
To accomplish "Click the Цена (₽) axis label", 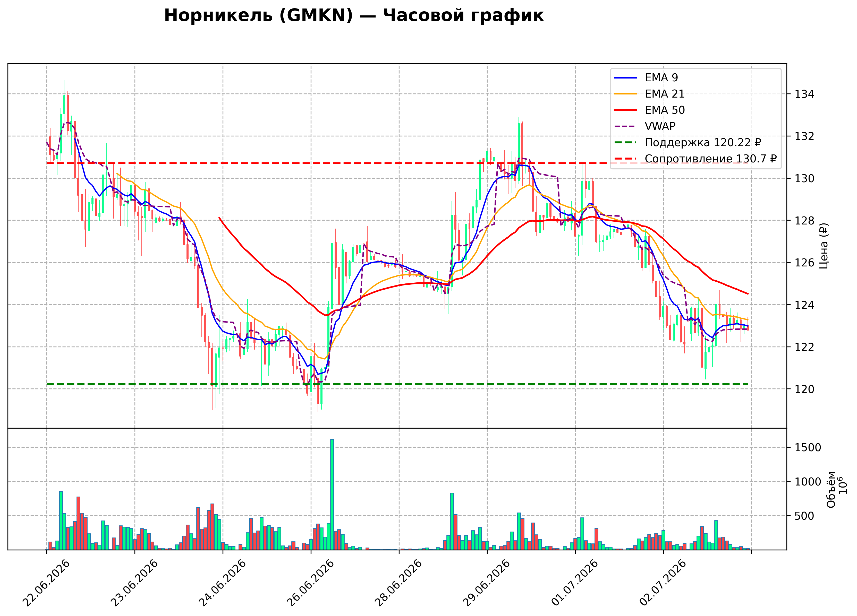I will coord(824,246).
